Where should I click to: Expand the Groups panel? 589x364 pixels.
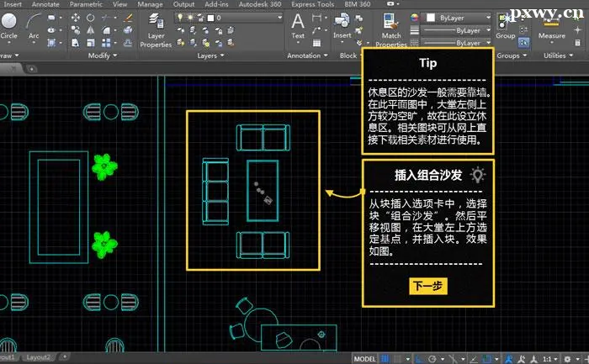click(x=512, y=55)
